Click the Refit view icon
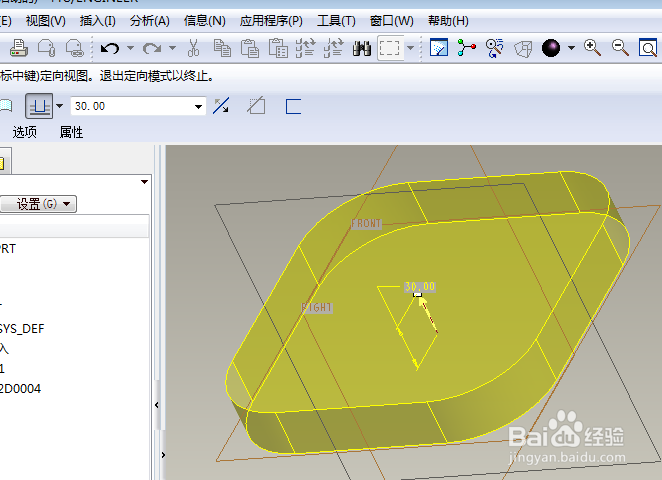The width and height of the screenshot is (662, 480). 648,48
